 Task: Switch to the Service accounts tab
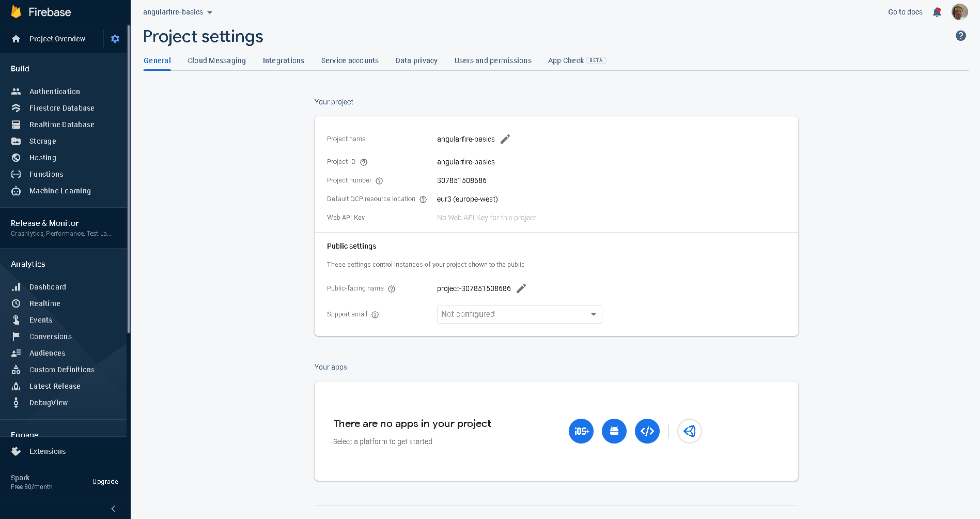coord(350,60)
